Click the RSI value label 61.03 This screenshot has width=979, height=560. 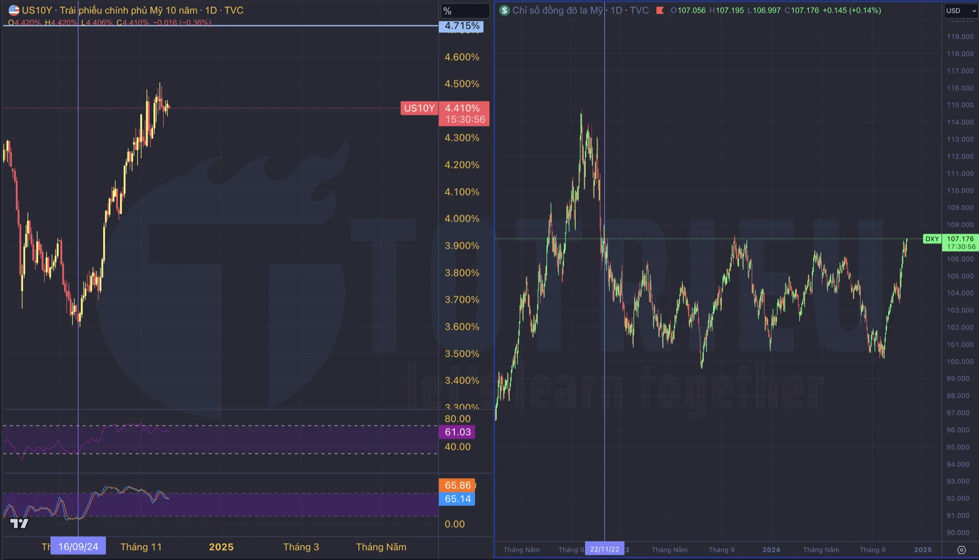click(x=457, y=432)
